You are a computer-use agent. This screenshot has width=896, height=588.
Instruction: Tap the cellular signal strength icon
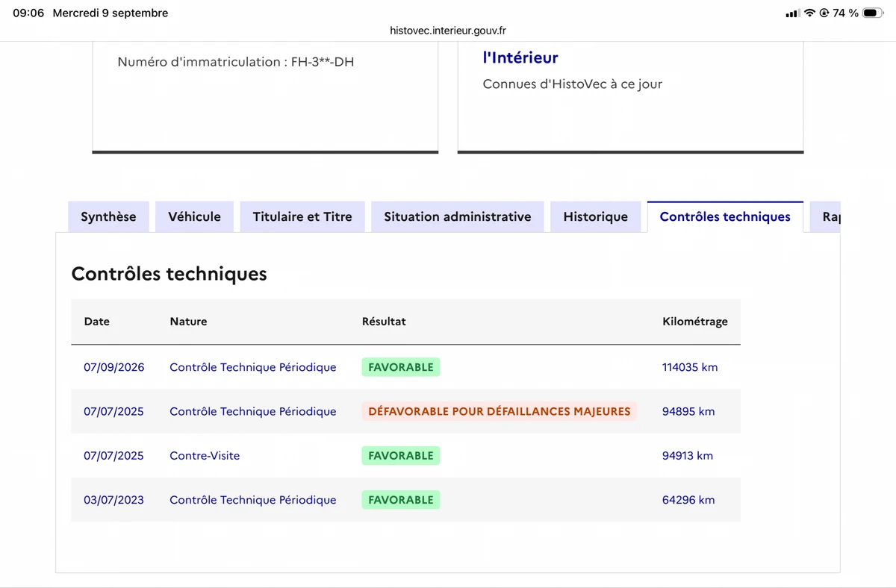coord(792,13)
